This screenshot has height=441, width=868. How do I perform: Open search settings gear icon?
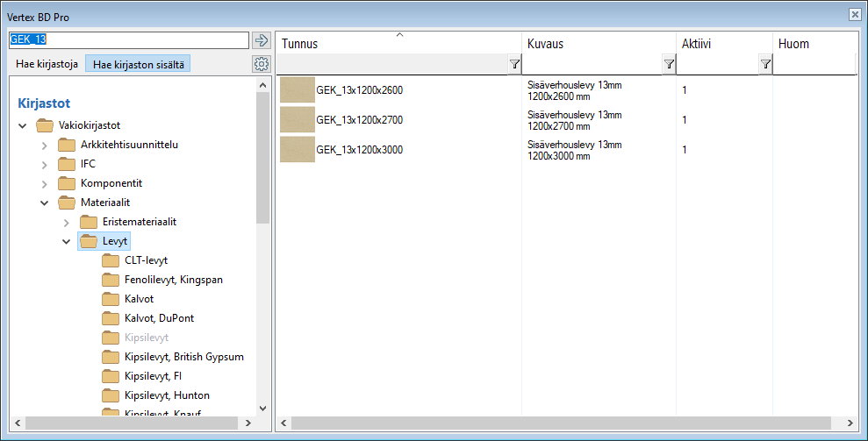click(261, 64)
